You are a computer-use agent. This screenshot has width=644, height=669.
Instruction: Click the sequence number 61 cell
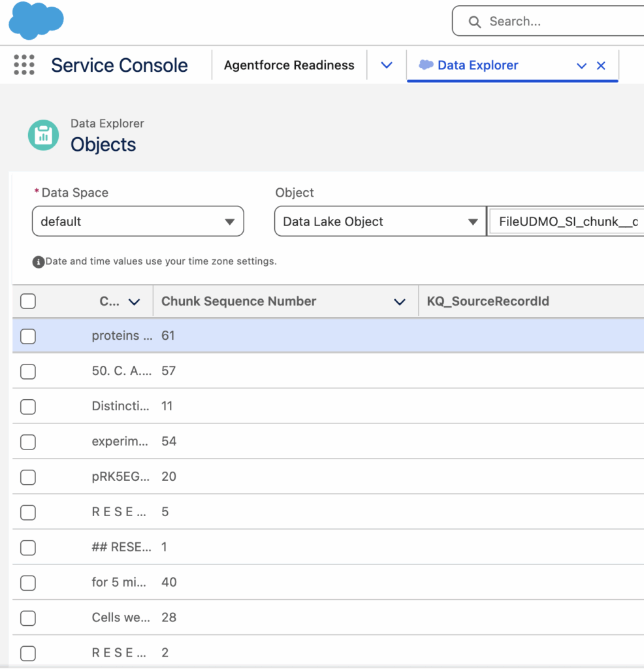tap(168, 336)
